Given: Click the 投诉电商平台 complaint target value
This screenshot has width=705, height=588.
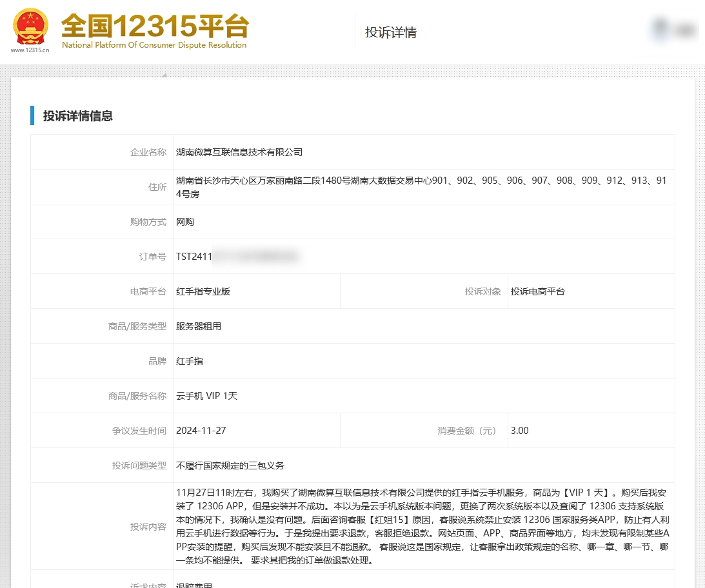Looking at the screenshot, I should 537,291.
